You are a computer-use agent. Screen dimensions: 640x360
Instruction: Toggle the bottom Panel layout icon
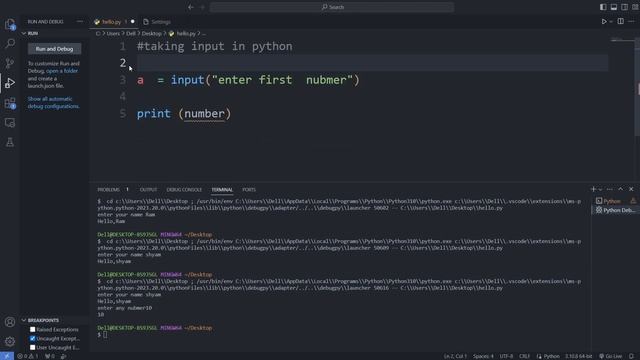pos(613,7)
